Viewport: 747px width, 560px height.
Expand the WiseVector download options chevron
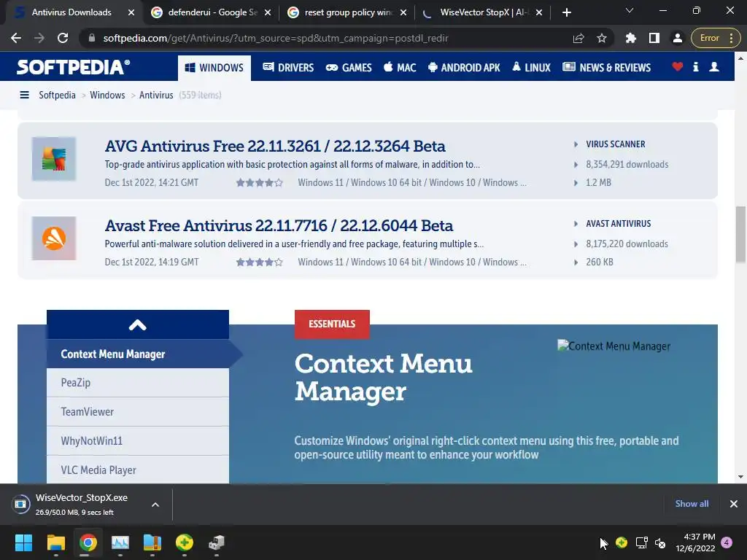[x=155, y=505]
